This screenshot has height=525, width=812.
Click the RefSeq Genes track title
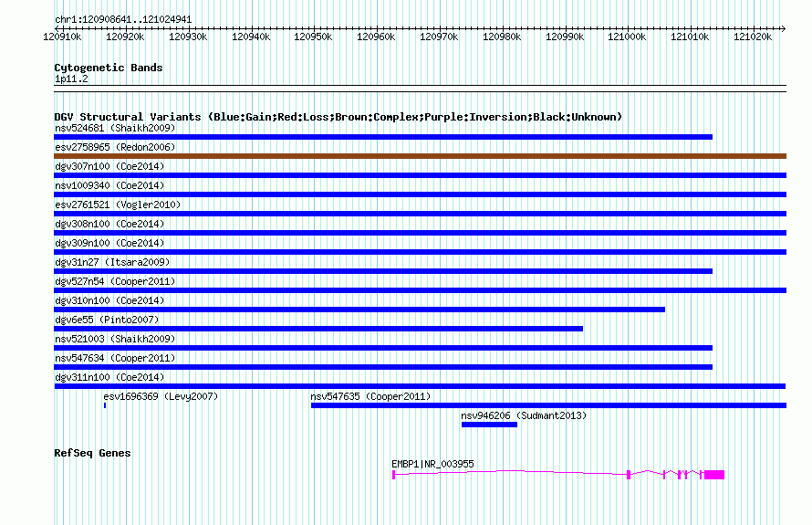click(92, 453)
